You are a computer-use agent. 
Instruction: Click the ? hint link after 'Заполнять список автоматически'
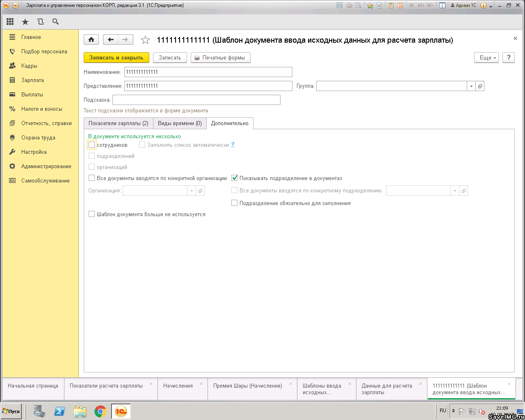(233, 145)
